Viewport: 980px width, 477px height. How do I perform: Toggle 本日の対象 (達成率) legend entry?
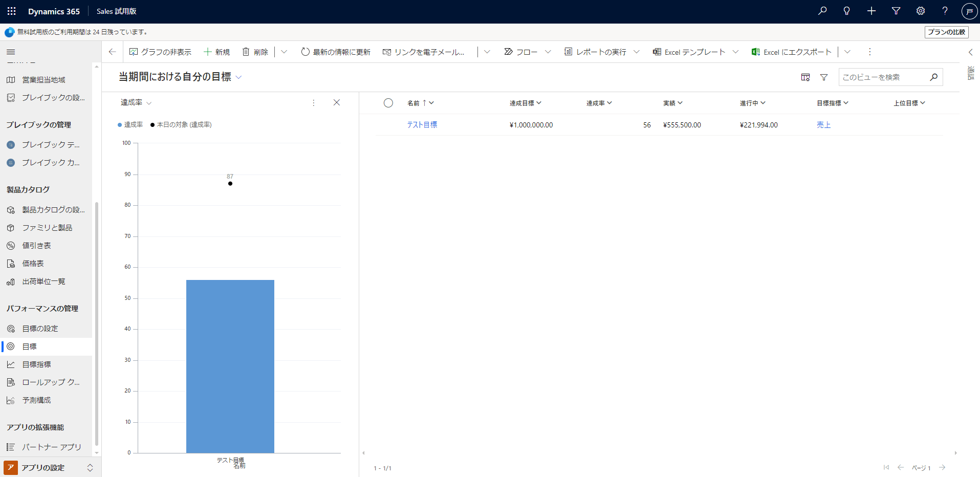(x=181, y=124)
